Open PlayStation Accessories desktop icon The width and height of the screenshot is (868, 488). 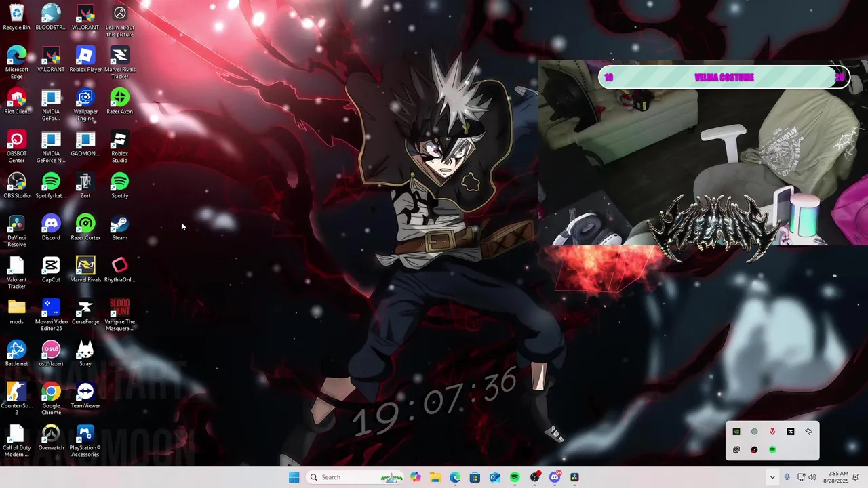point(85,441)
